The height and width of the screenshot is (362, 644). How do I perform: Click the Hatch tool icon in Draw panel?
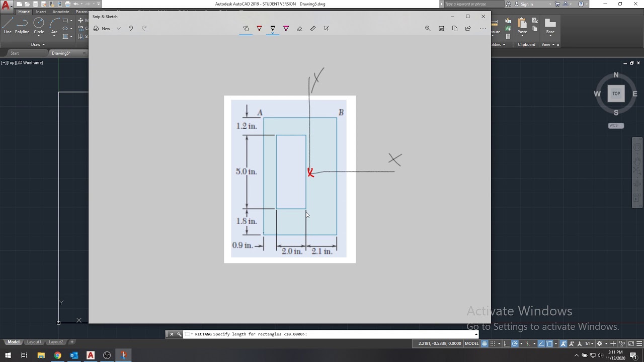65,36
